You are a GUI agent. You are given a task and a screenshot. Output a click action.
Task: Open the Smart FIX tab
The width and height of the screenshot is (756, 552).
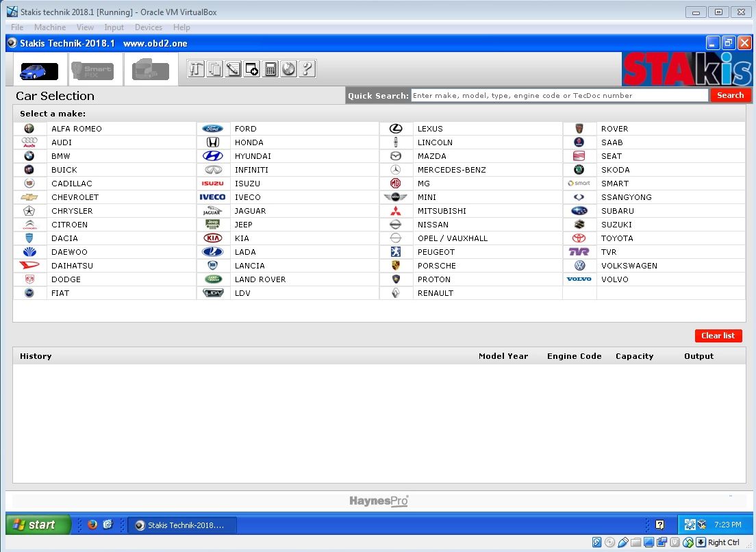coord(96,70)
